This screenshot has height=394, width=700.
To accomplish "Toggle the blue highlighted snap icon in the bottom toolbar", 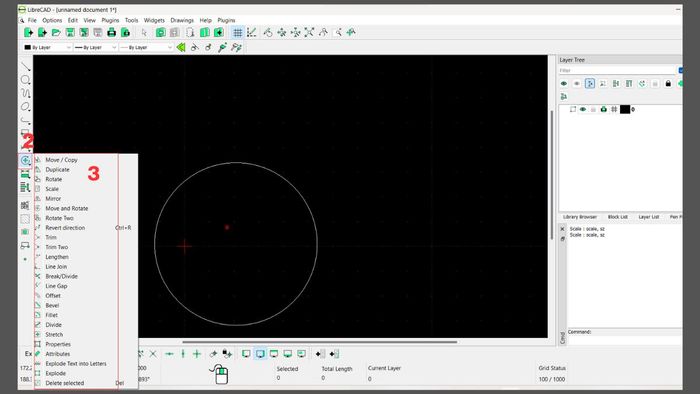I will click(x=260, y=354).
